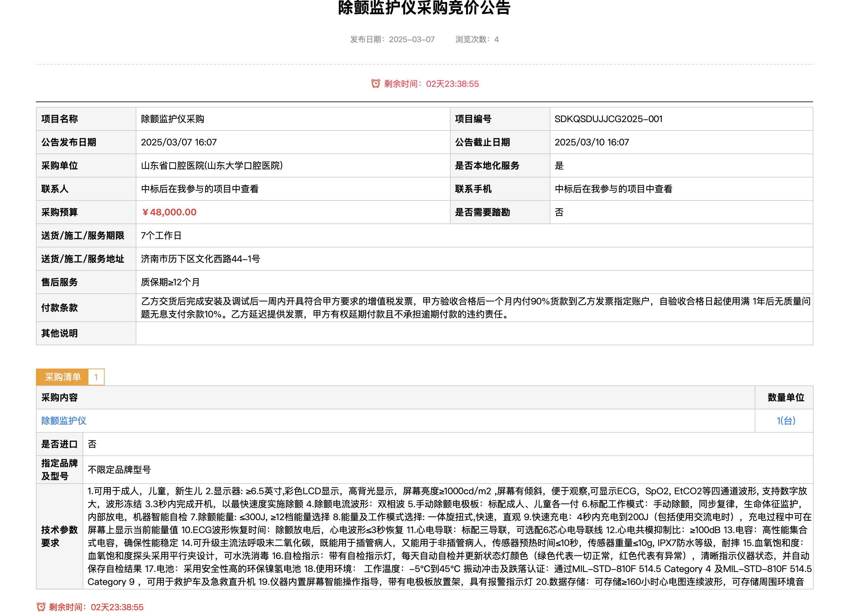Image resolution: width=861 pixels, height=616 pixels.
Task: Click the 采购内容 column header
Action: (396, 397)
